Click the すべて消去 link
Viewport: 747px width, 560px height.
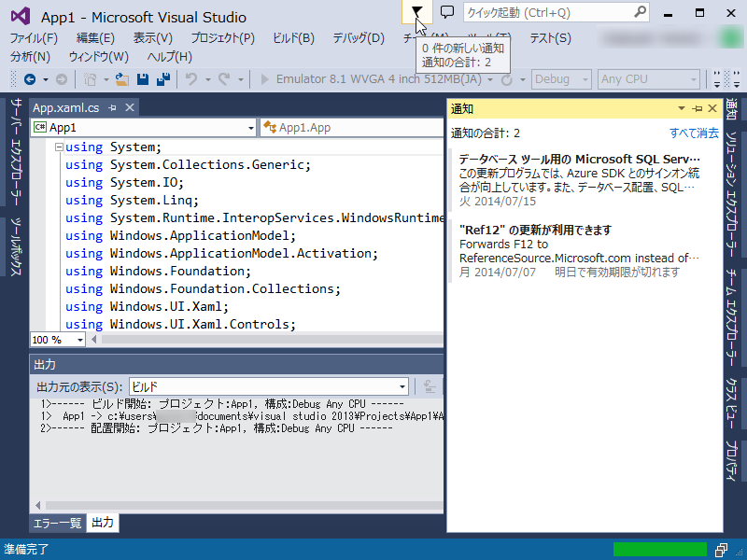click(694, 133)
